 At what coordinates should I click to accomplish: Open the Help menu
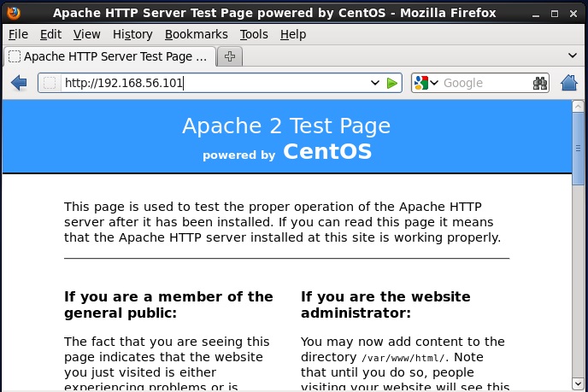coord(293,34)
